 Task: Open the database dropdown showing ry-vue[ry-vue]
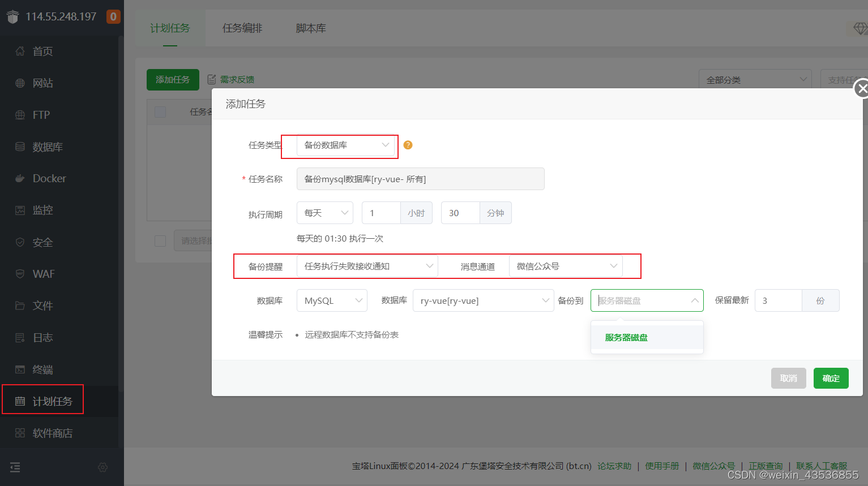pos(484,300)
